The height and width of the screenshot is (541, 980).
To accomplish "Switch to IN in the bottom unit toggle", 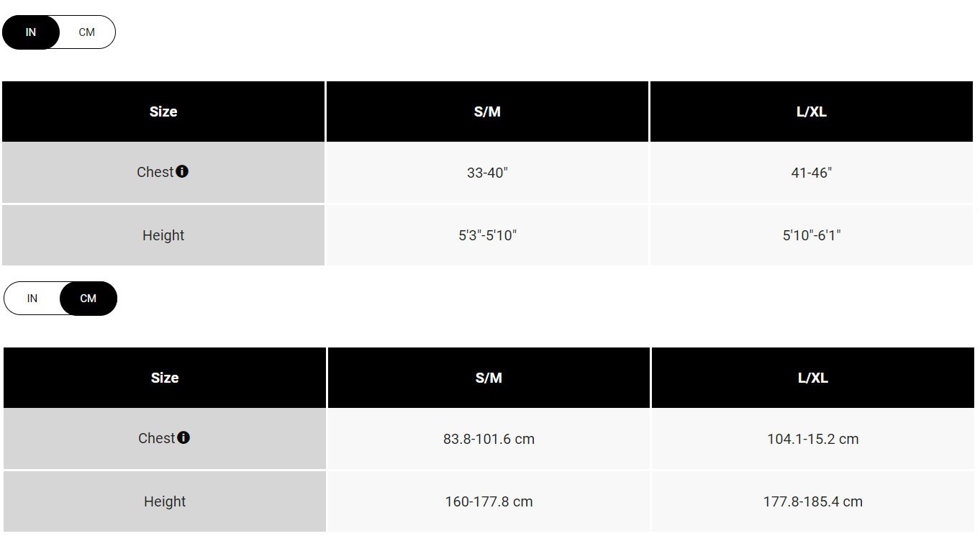I will click(32, 299).
